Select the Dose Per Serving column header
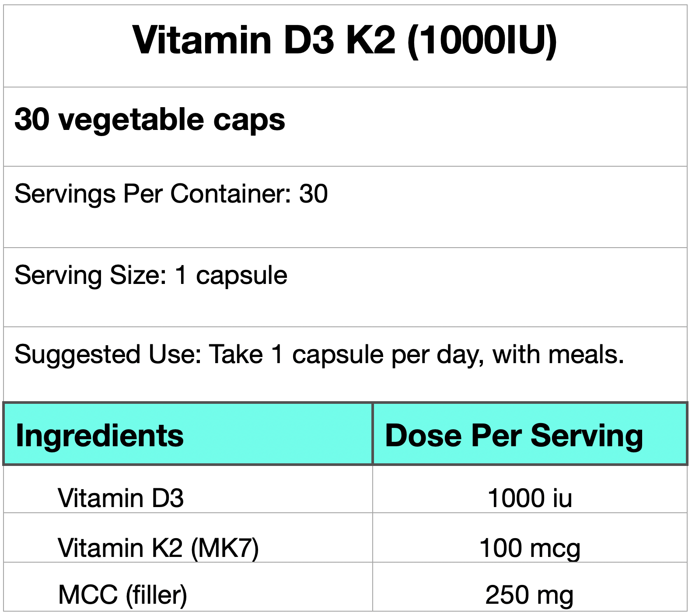692x616 pixels. [x=514, y=436]
